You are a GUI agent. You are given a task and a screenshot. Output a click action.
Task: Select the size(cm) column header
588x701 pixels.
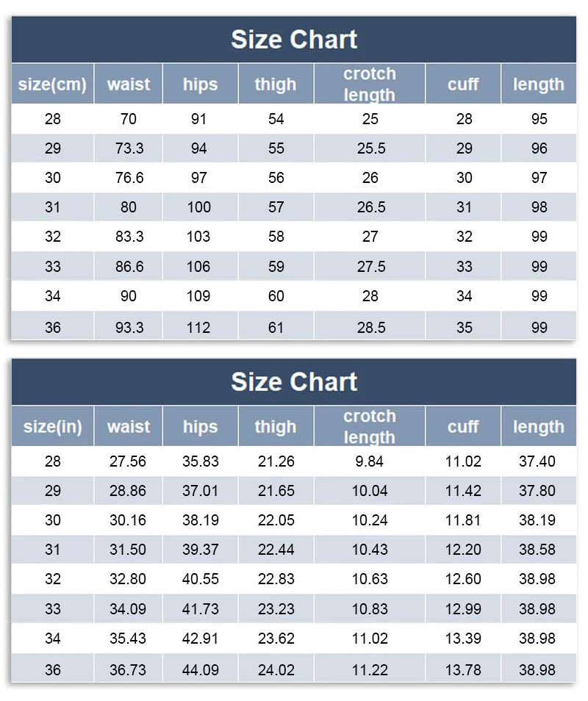pyautogui.click(x=53, y=85)
